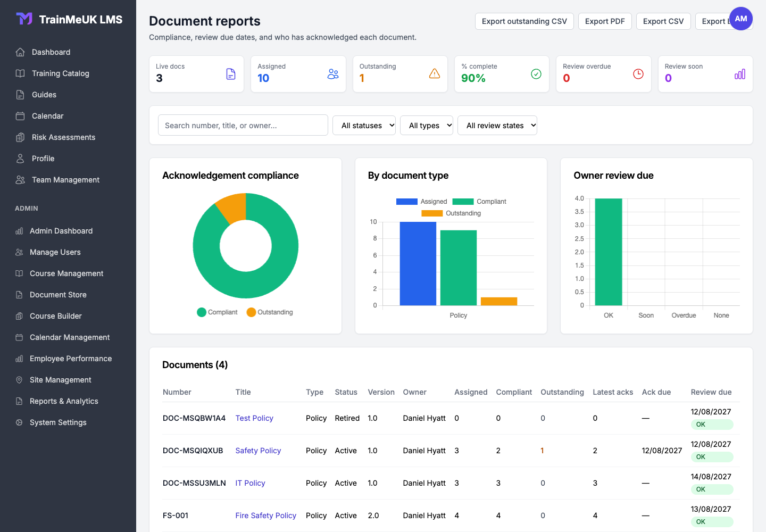Open Employee Performance page
The width and height of the screenshot is (766, 532).
71,359
